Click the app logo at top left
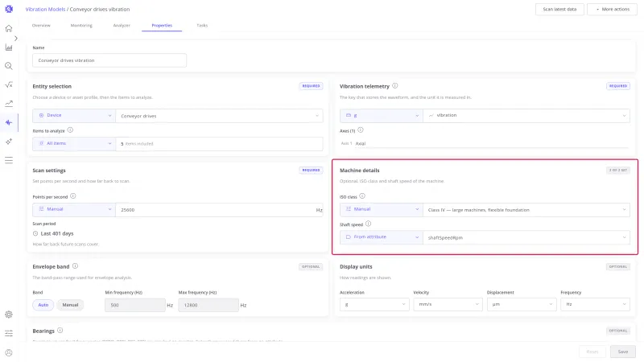The image size is (644, 362). click(9, 9)
